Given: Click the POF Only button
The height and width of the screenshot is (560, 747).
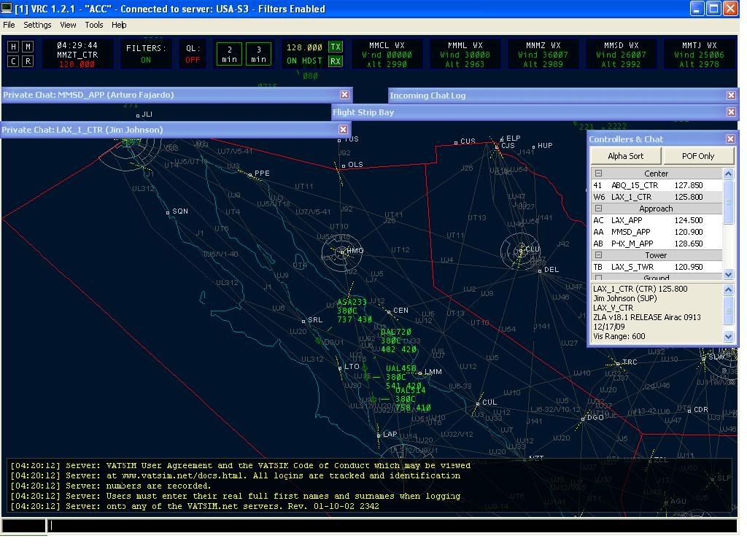Looking at the screenshot, I should coord(698,156).
